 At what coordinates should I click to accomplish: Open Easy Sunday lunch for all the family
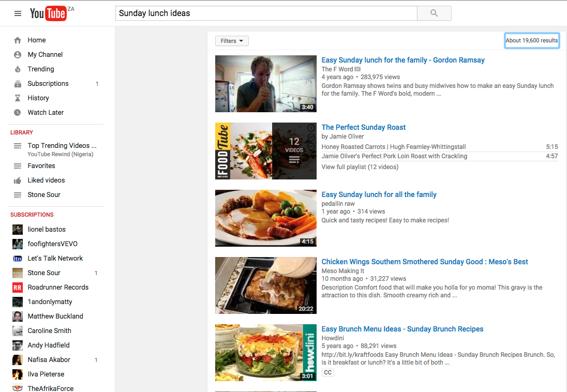379,194
